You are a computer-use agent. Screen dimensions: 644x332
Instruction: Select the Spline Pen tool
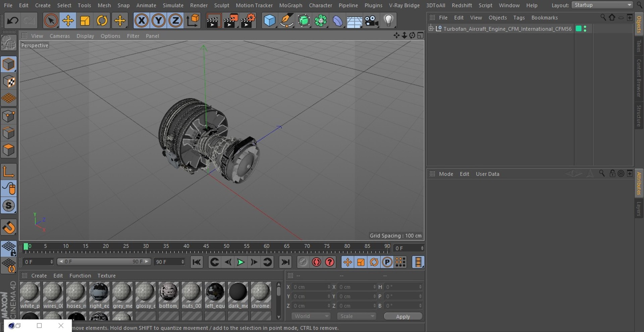286,21
